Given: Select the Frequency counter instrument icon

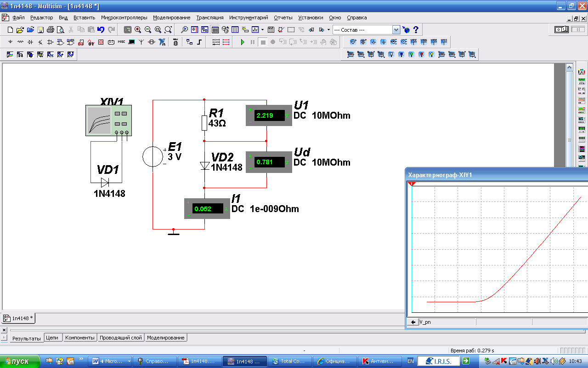Looking at the screenshot, I should tap(582, 129).
